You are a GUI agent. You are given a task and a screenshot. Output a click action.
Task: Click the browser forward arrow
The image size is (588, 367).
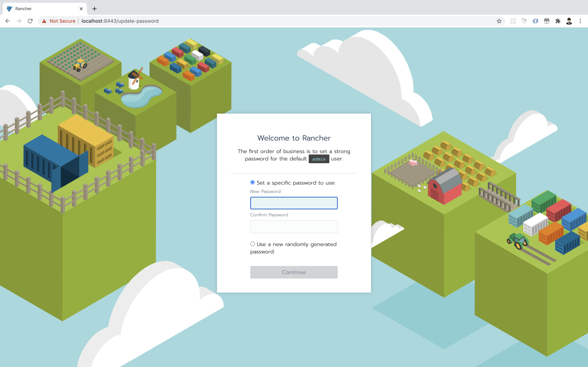pos(19,21)
